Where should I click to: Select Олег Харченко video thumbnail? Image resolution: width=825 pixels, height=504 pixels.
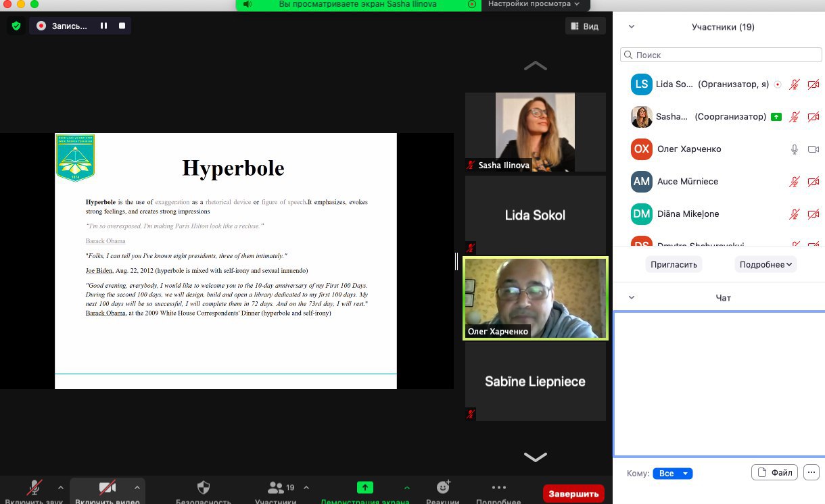[x=536, y=298]
